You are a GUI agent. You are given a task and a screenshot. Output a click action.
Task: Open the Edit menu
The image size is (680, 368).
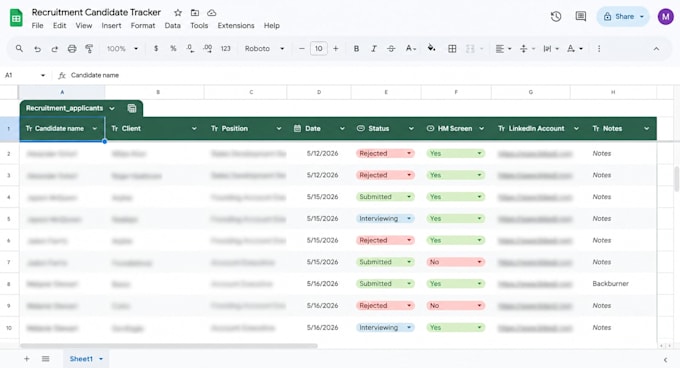59,26
